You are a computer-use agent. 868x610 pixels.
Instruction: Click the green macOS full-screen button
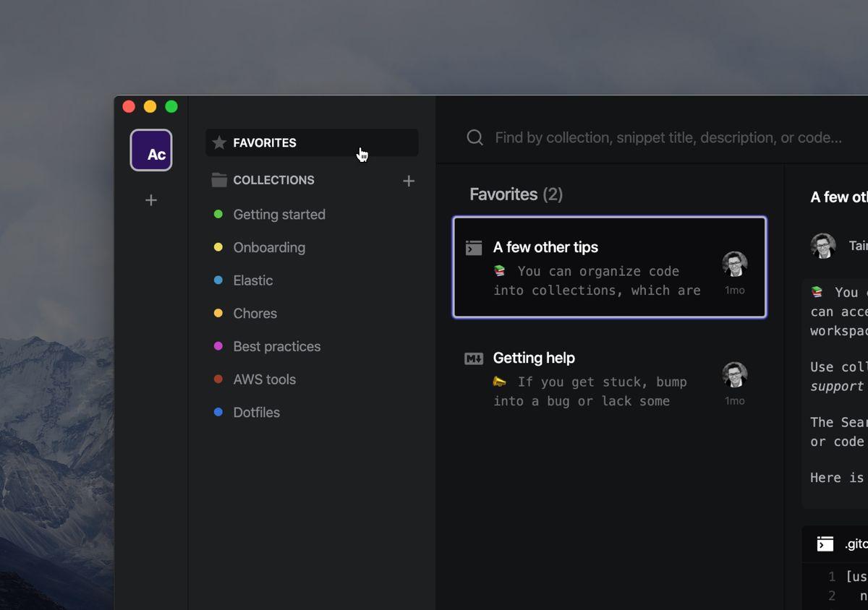[x=171, y=107]
